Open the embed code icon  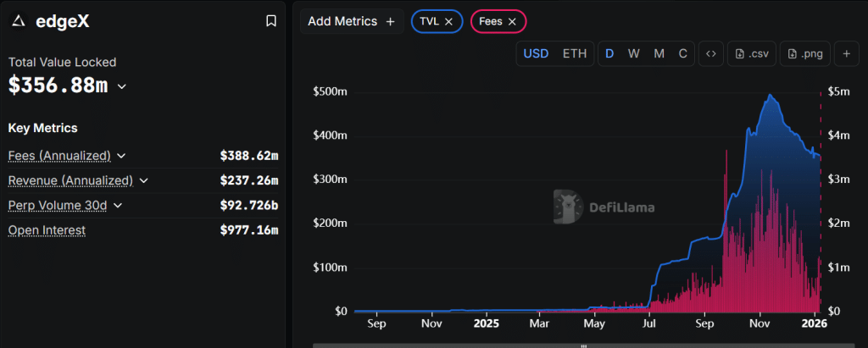[x=711, y=53]
